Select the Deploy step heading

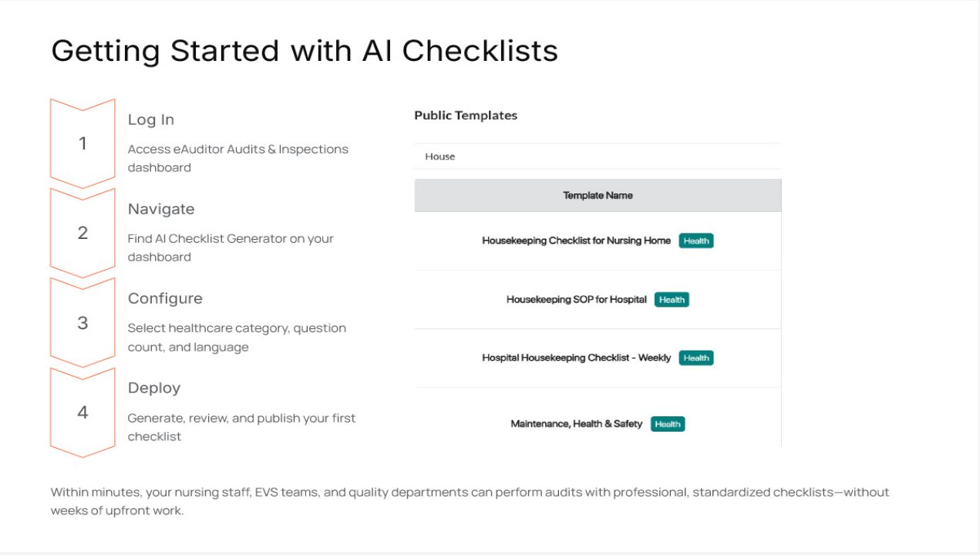coord(154,388)
